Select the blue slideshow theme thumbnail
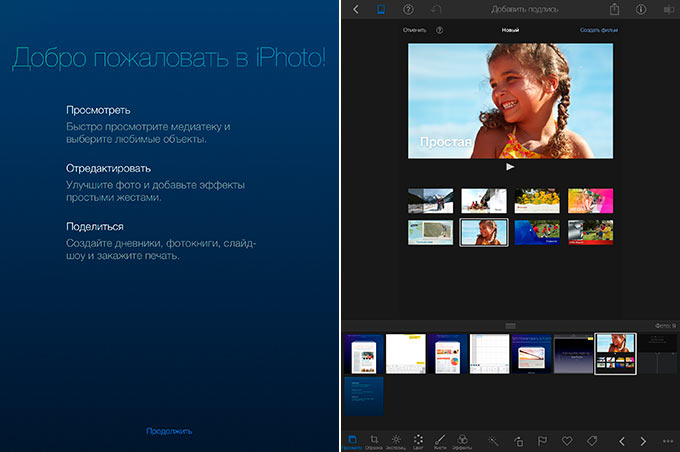 (537, 233)
